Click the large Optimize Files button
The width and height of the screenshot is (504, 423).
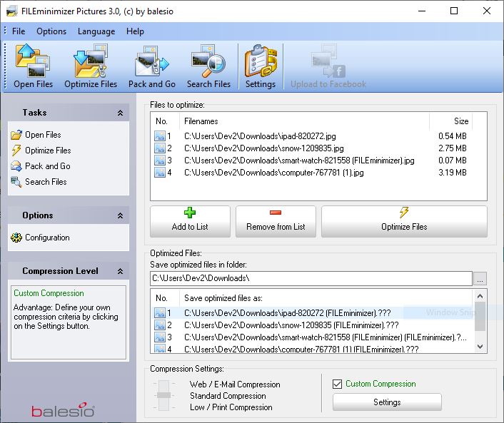pyautogui.click(x=404, y=222)
